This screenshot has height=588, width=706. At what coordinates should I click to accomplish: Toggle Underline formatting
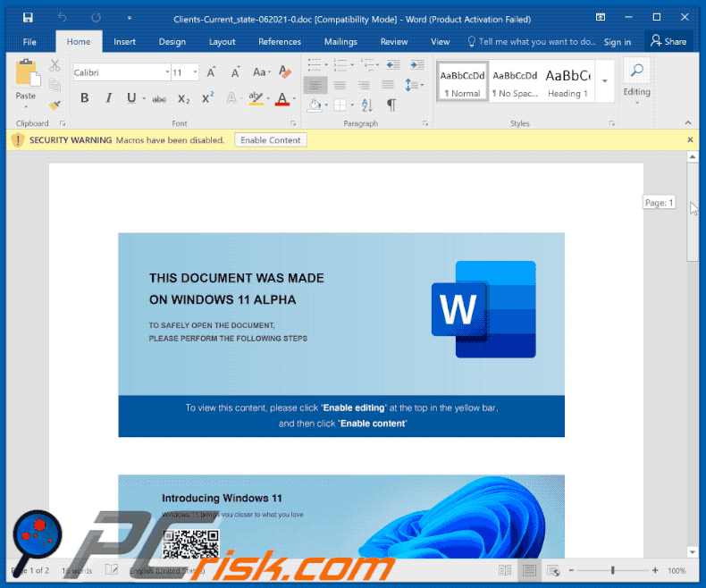click(131, 98)
